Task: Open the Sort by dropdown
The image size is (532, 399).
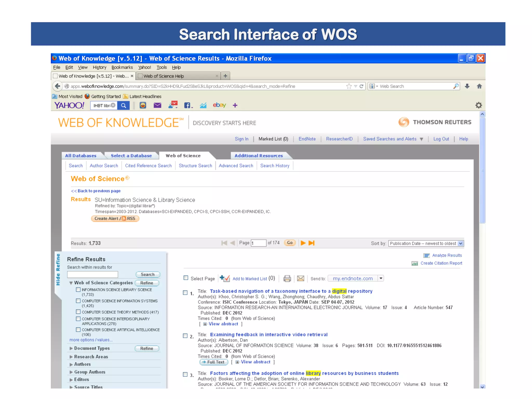Action: pos(426,243)
